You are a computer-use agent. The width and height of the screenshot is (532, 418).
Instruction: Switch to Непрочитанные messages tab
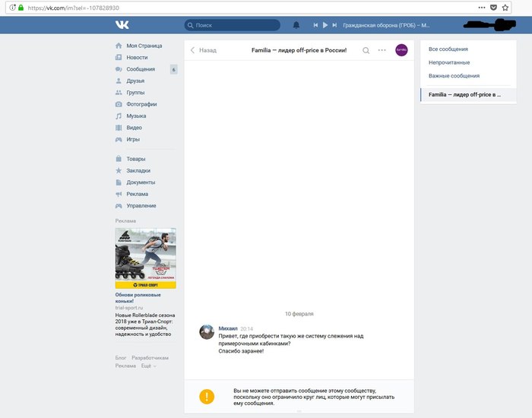(x=449, y=62)
